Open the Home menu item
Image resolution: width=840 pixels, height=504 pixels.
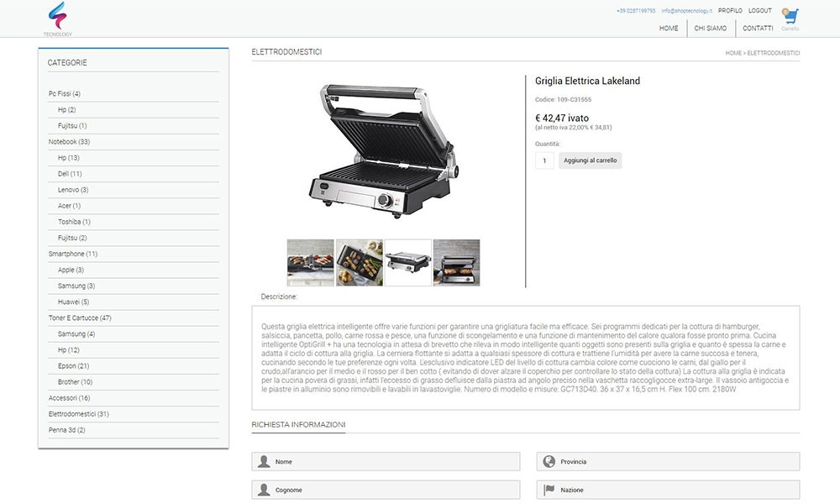(x=669, y=29)
